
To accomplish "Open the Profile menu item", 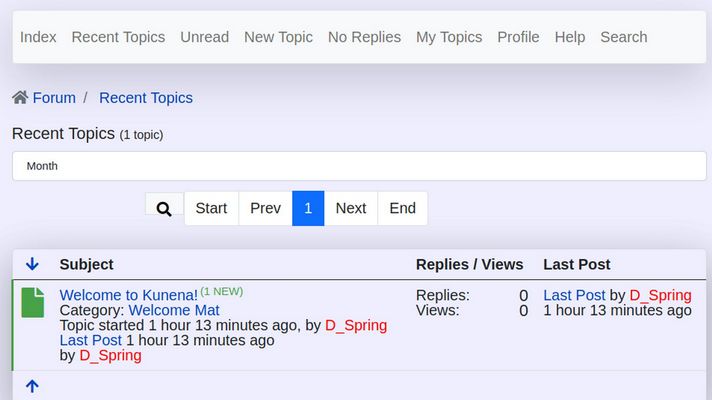I will 518,37.
